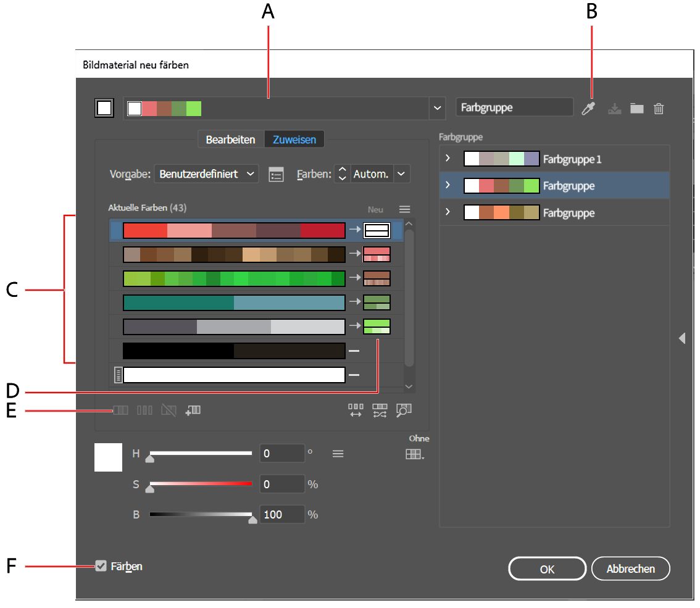Open the color reduction options icon beside Vorgabe
This screenshot has width=700, height=608.
[x=276, y=174]
